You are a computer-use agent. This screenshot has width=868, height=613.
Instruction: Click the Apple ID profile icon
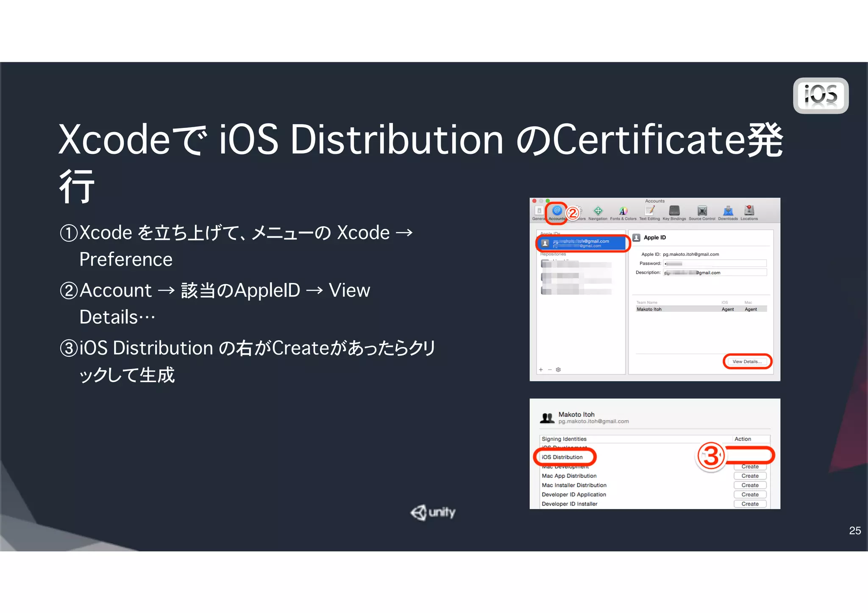(x=636, y=238)
